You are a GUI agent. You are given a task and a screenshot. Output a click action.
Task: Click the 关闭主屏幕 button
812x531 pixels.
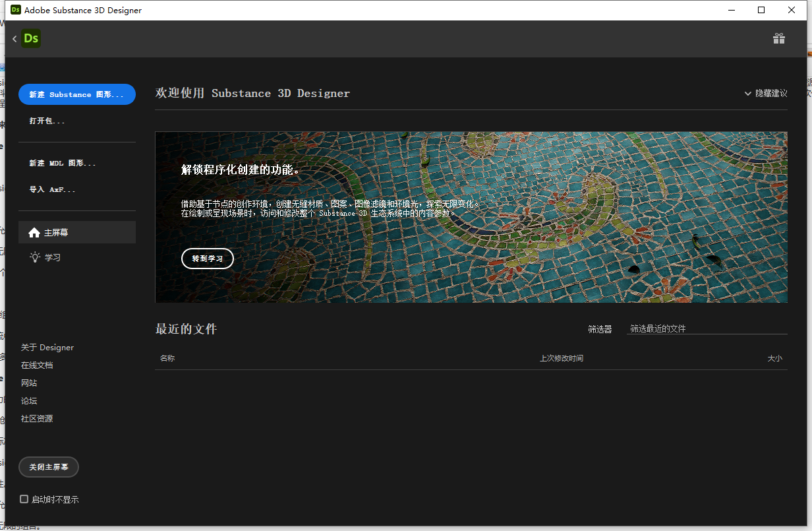pos(49,467)
